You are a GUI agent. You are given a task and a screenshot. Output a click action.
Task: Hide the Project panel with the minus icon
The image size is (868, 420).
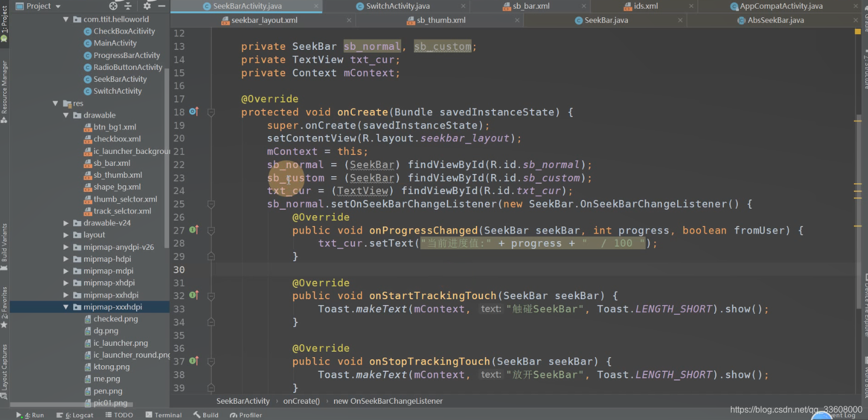[162, 6]
